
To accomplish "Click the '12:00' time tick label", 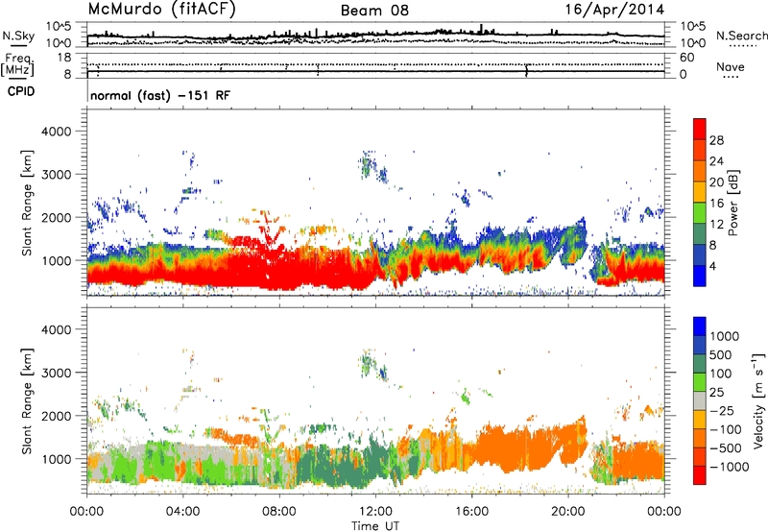I will coord(375,512).
